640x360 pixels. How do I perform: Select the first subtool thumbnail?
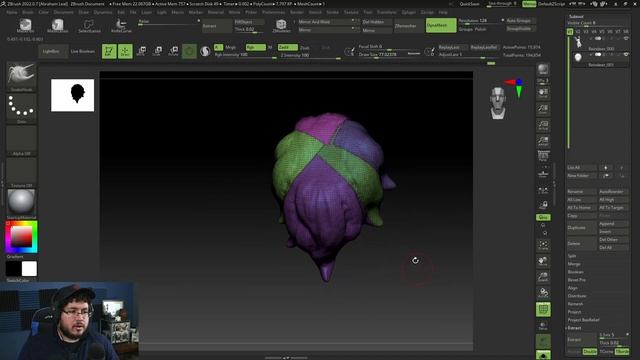(x=578, y=42)
